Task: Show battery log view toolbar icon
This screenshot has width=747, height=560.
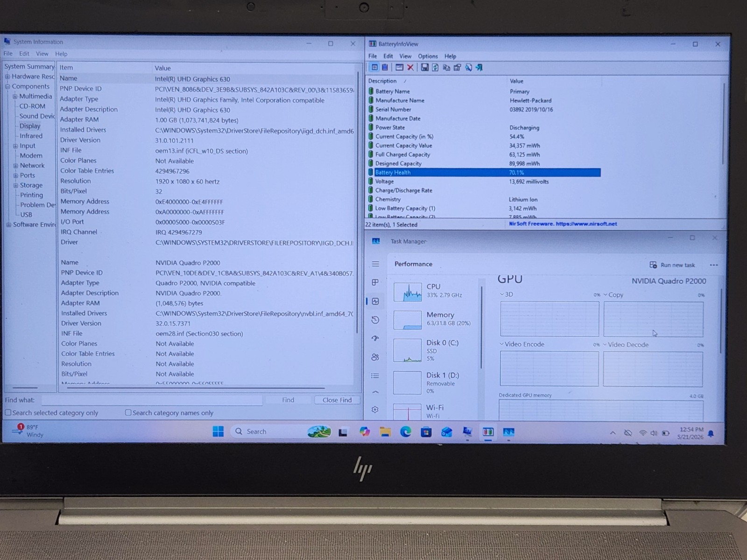Action: coord(385,68)
